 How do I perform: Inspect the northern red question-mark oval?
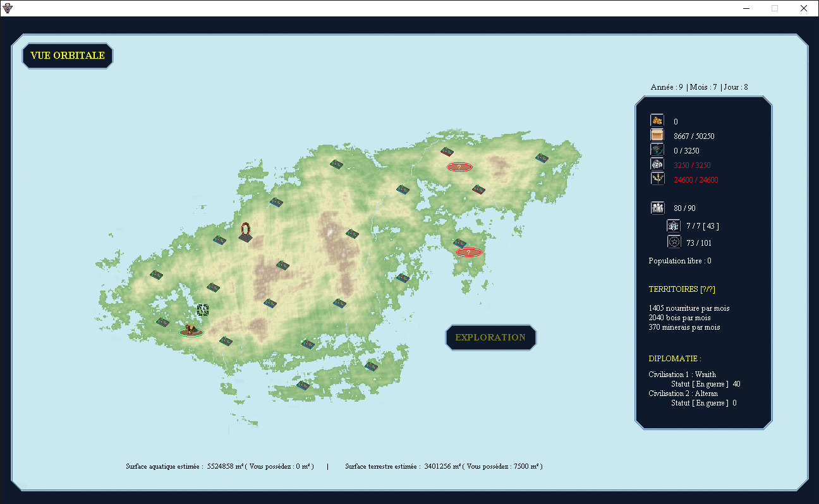tap(459, 167)
